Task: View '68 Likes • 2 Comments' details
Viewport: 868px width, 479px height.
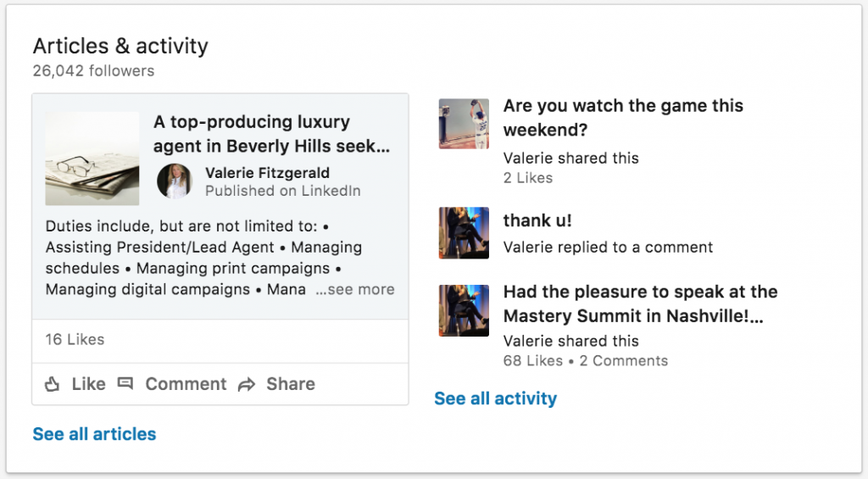Action: pyautogui.click(x=586, y=361)
